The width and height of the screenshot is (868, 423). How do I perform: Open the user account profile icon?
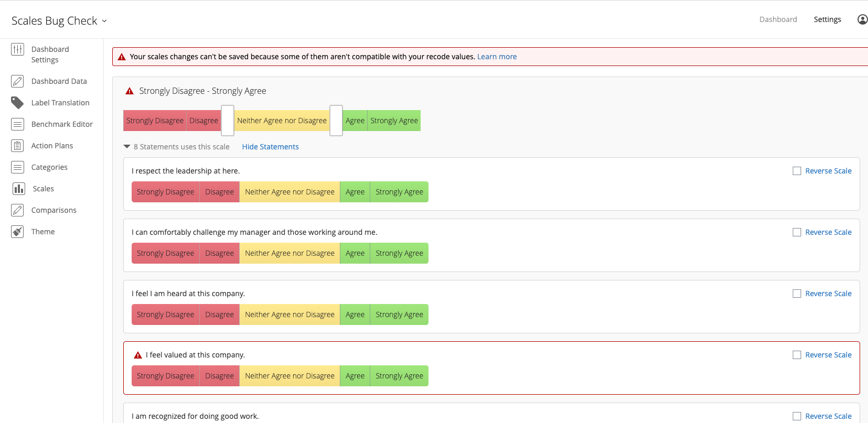pyautogui.click(x=862, y=19)
